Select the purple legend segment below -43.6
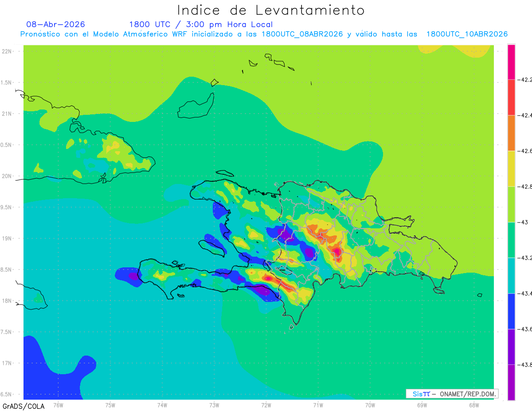 511,347
